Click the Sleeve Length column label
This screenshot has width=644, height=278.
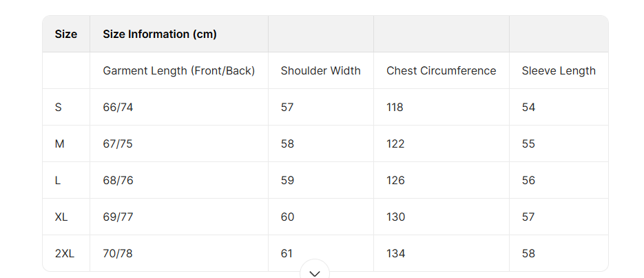559,70
